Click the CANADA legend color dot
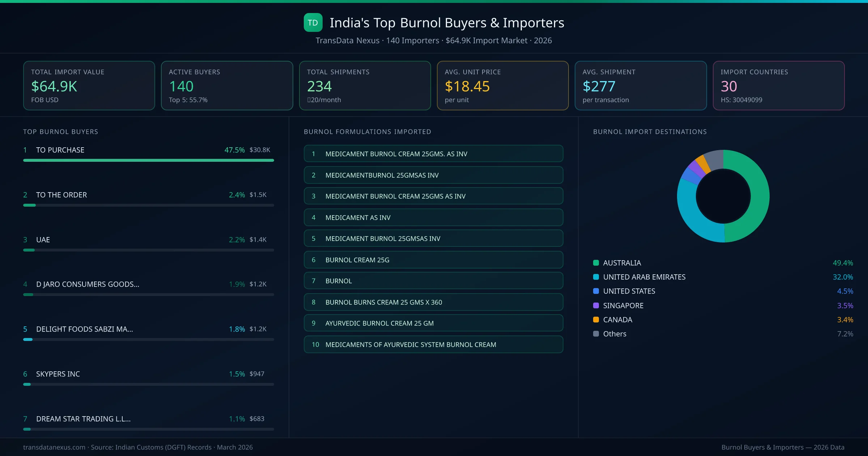Image resolution: width=868 pixels, height=456 pixels. [x=596, y=320]
